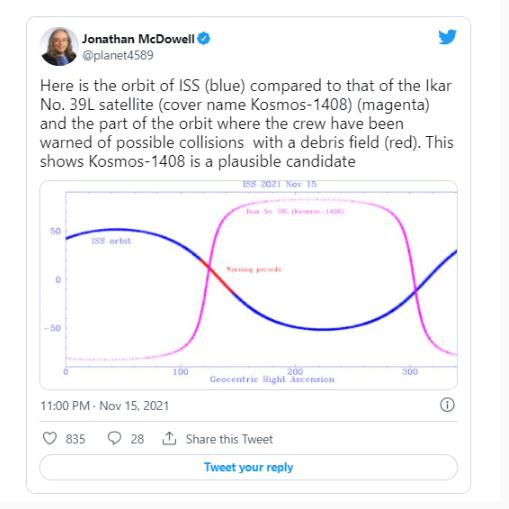The height and width of the screenshot is (509, 509).
Task: Open the 11:00 PM Nov 15, 2021 timestamp
Action: [105, 406]
